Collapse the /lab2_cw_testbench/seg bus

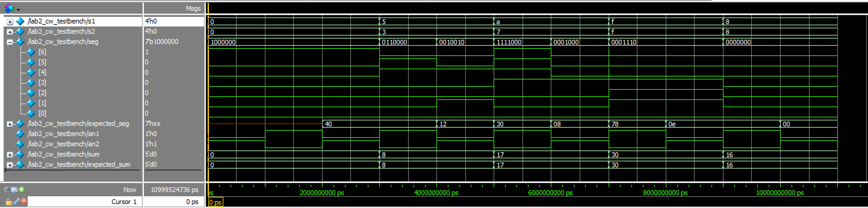(10, 42)
